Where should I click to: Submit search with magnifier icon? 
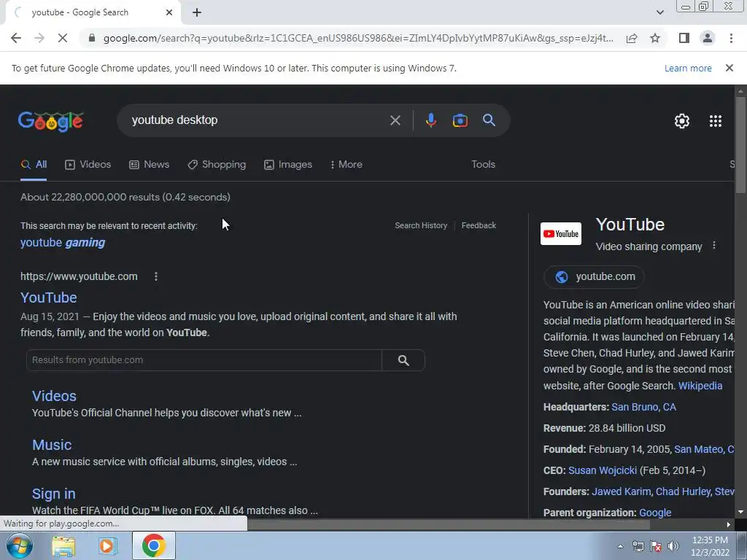tap(489, 120)
